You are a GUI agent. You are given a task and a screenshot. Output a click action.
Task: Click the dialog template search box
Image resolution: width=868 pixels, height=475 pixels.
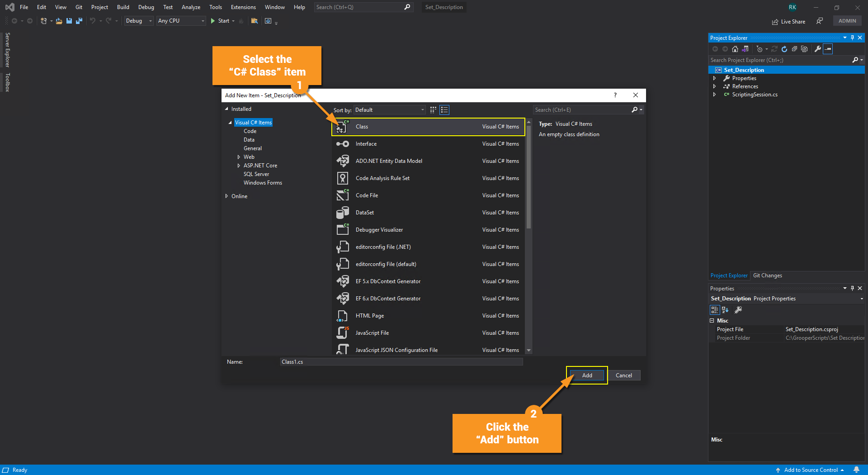click(x=588, y=110)
